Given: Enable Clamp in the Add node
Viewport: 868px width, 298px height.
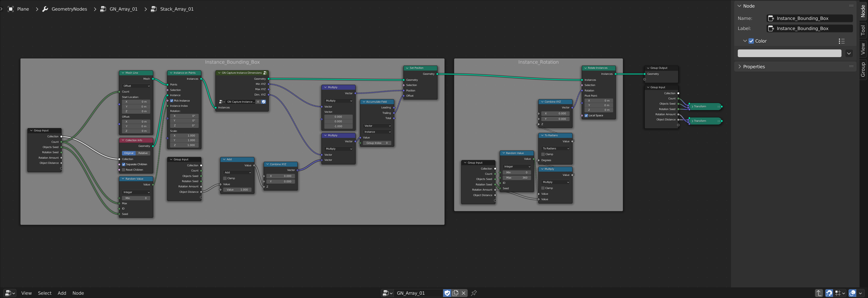Looking at the screenshot, I should [x=225, y=178].
